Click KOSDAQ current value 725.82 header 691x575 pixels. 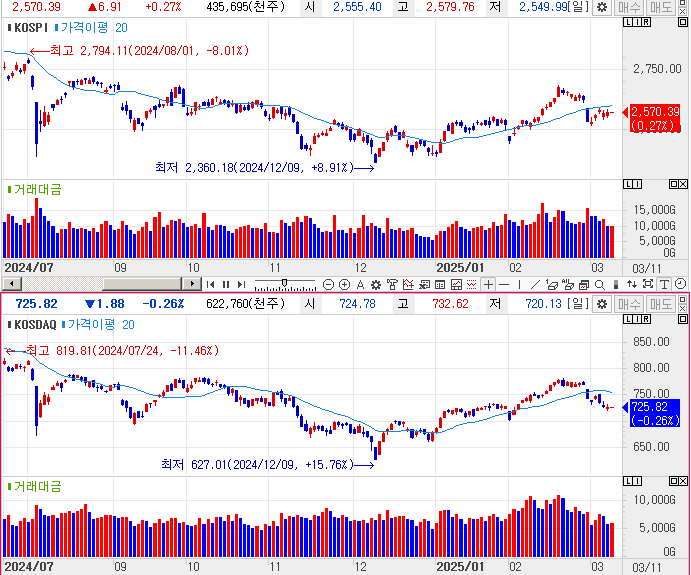click(x=37, y=304)
